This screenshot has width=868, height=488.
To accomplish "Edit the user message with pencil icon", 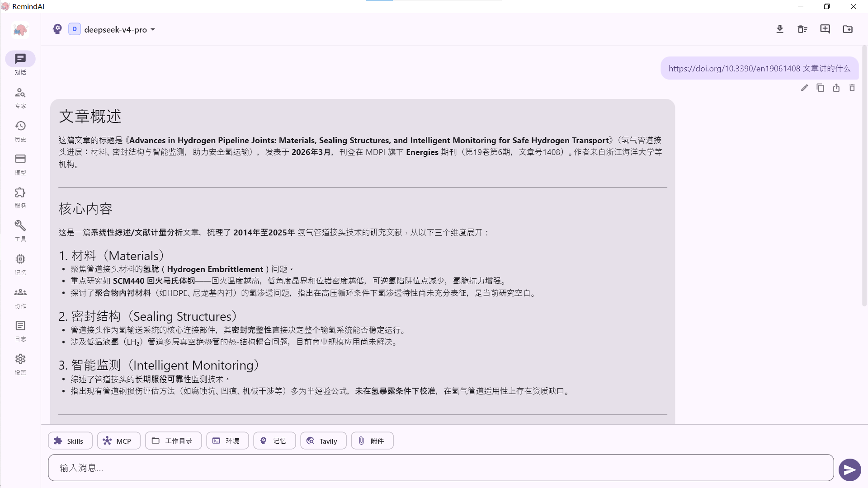I will pos(804,88).
